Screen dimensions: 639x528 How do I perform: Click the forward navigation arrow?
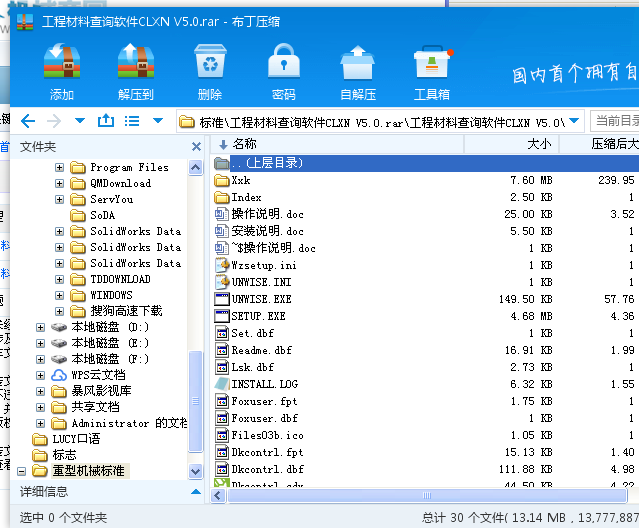pos(54,121)
